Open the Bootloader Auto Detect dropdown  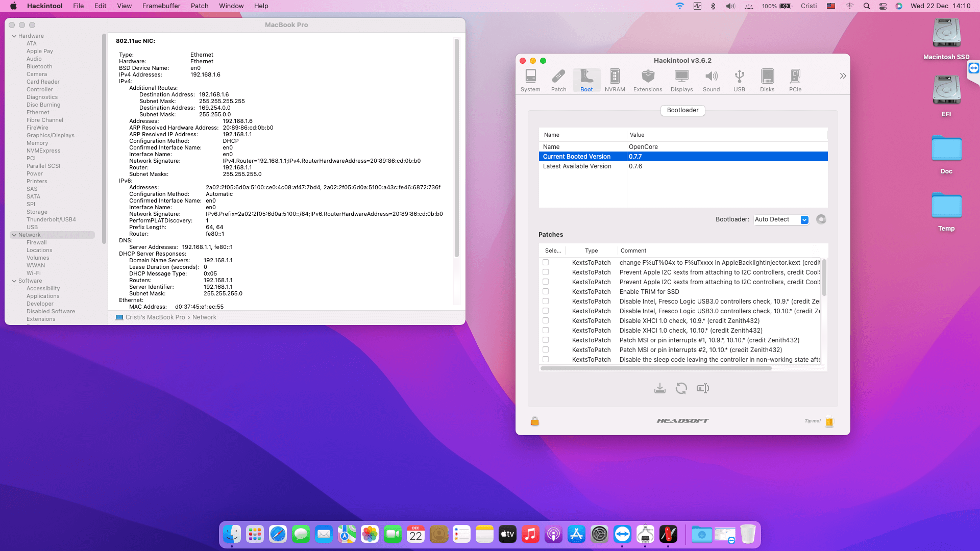(x=781, y=219)
